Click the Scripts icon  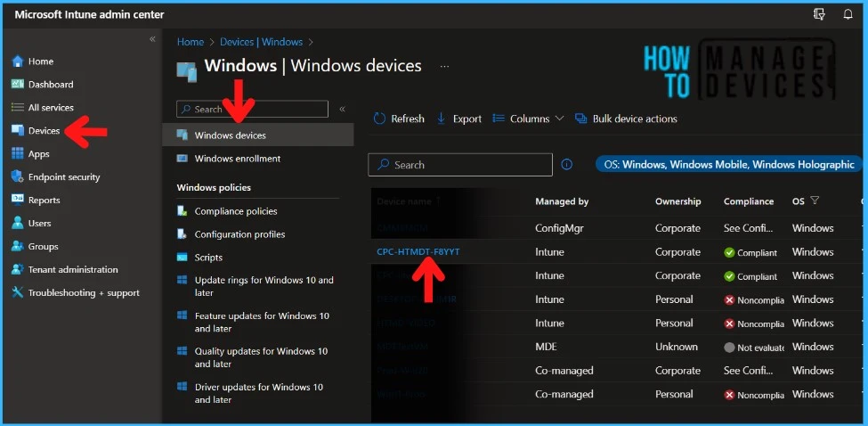(x=182, y=257)
